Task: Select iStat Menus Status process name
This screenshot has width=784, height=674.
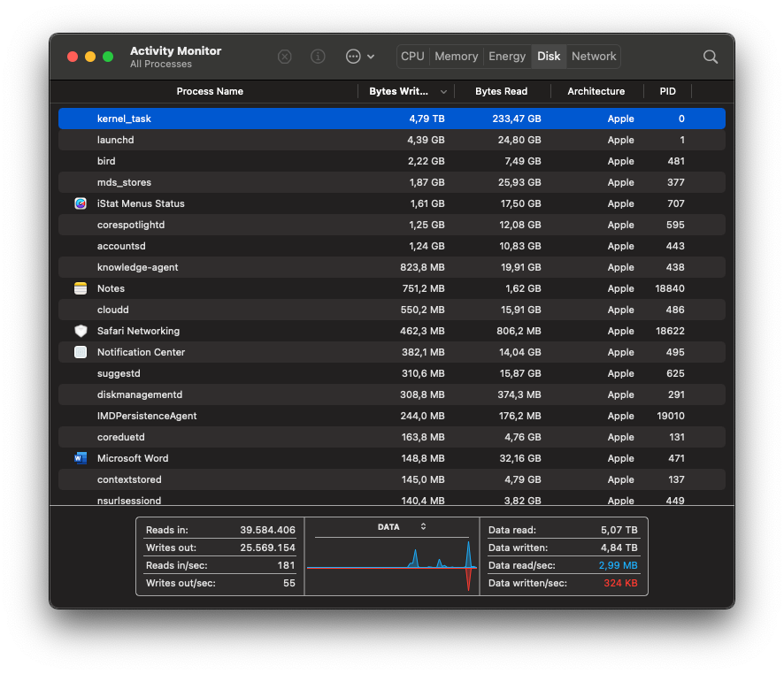Action: tap(141, 203)
